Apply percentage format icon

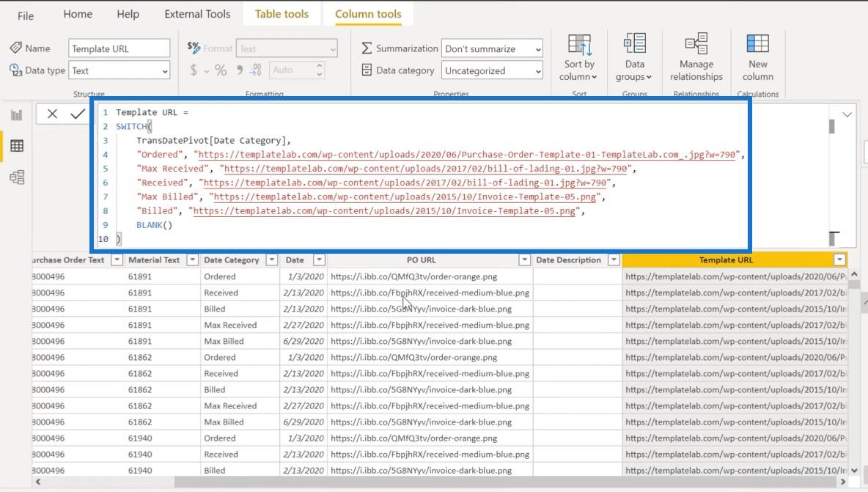coord(221,70)
